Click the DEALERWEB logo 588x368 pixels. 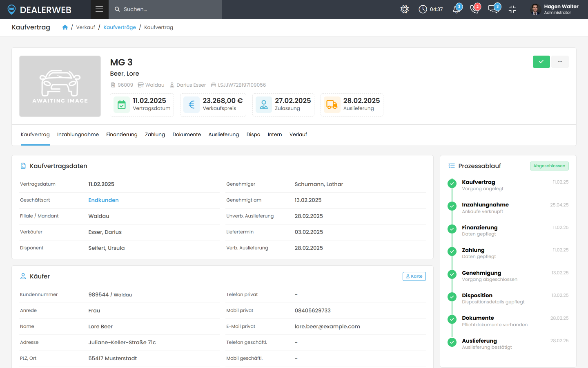pos(40,10)
